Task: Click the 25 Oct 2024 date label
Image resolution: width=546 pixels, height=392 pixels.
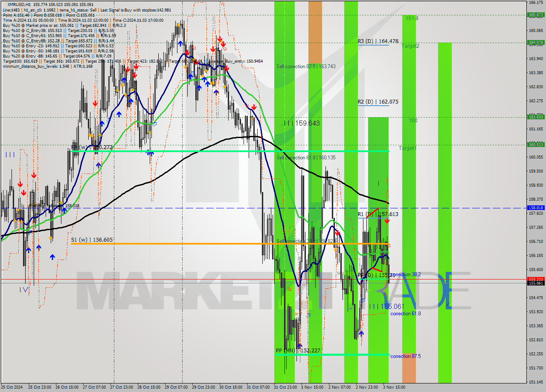Action: [12, 387]
